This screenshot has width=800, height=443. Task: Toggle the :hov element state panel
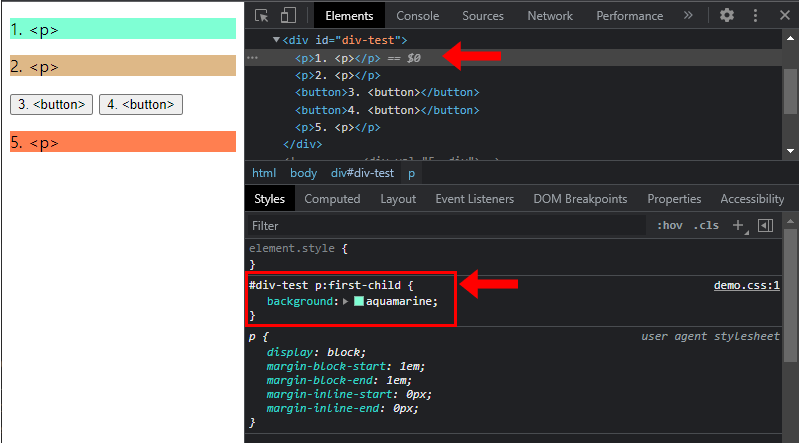tap(669, 225)
